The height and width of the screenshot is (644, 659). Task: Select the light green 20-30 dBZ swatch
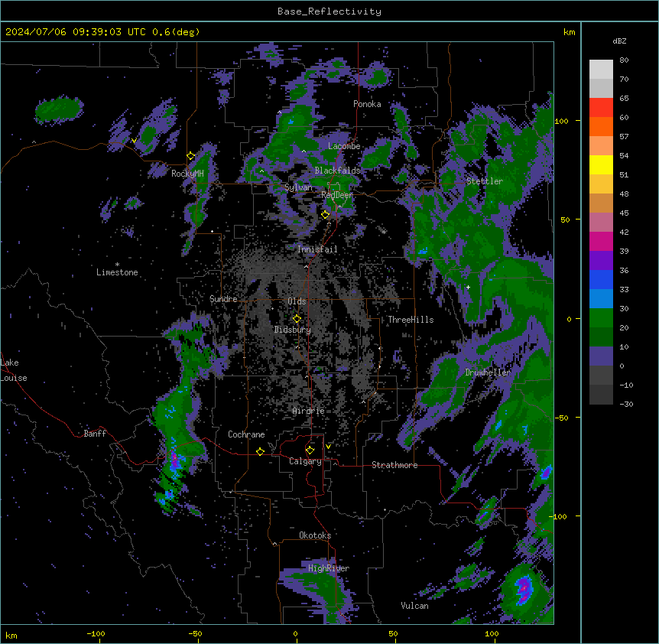601,318
